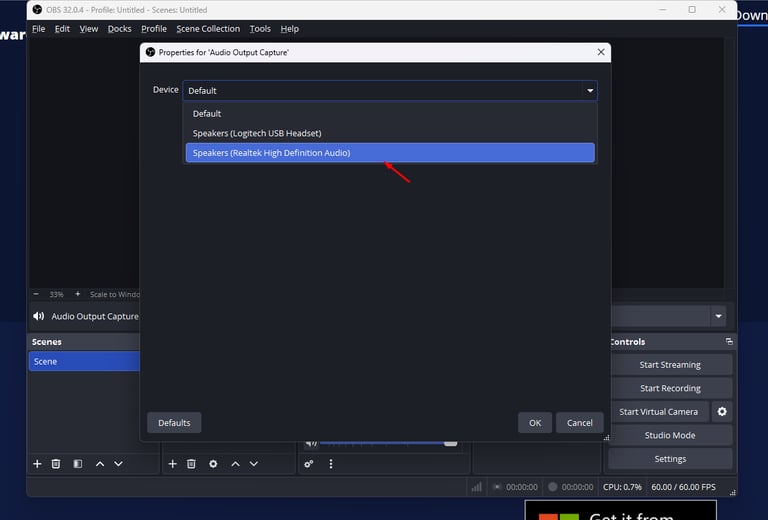Remove selected source with trash icon
This screenshot has height=520, width=768.
[191, 464]
